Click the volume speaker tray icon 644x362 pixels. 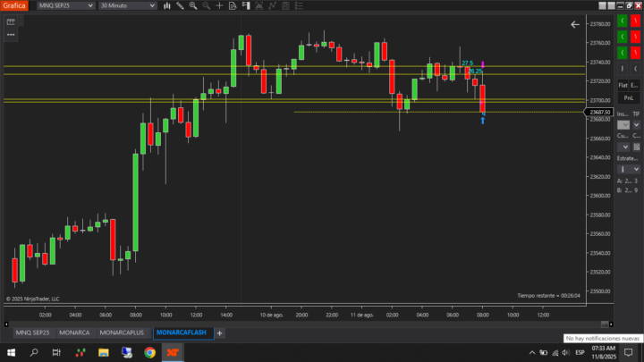pyautogui.click(x=566, y=352)
